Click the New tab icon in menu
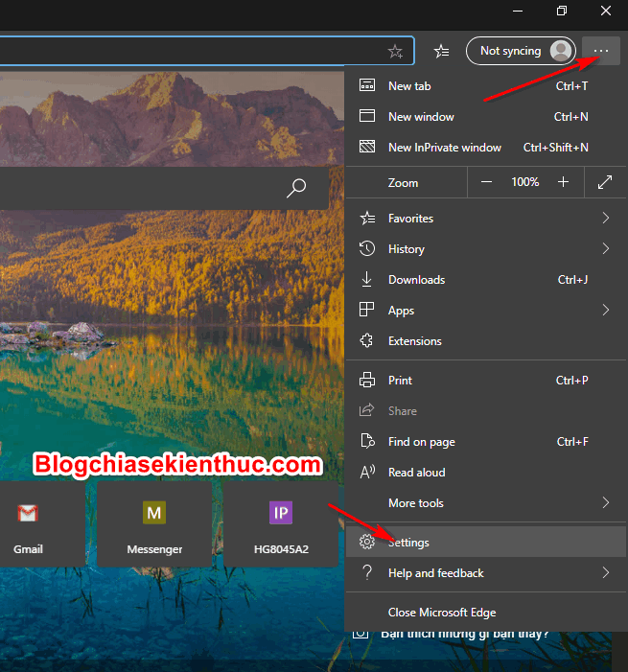The height and width of the screenshot is (672, 628). coord(367,85)
